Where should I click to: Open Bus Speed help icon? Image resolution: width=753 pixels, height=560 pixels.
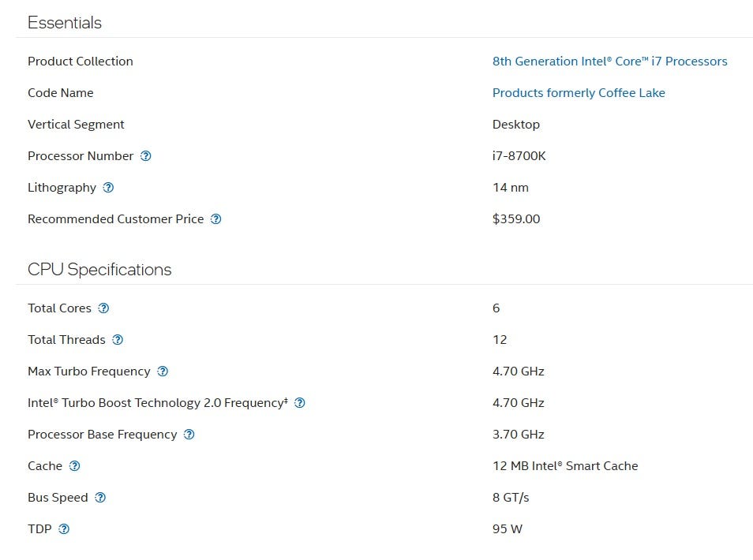[x=100, y=498]
